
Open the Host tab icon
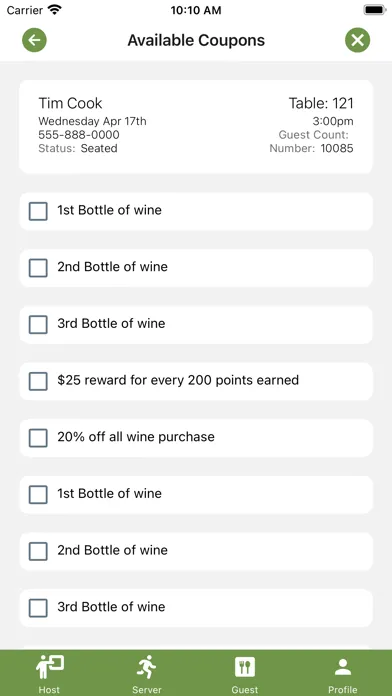(49, 667)
